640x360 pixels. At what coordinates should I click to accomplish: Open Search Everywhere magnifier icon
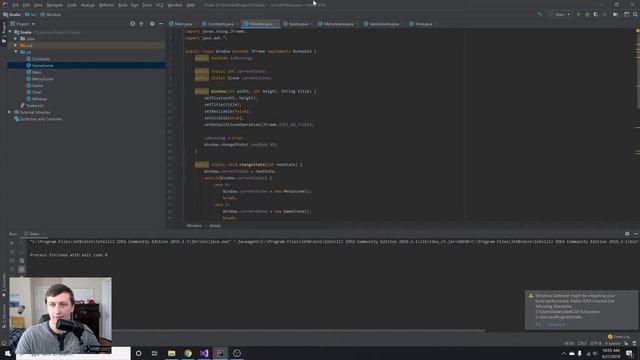[x=636, y=14]
